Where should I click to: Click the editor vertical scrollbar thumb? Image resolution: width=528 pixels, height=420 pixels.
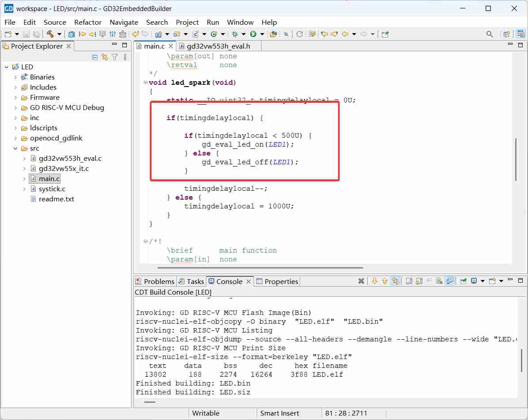pyautogui.click(x=516, y=159)
